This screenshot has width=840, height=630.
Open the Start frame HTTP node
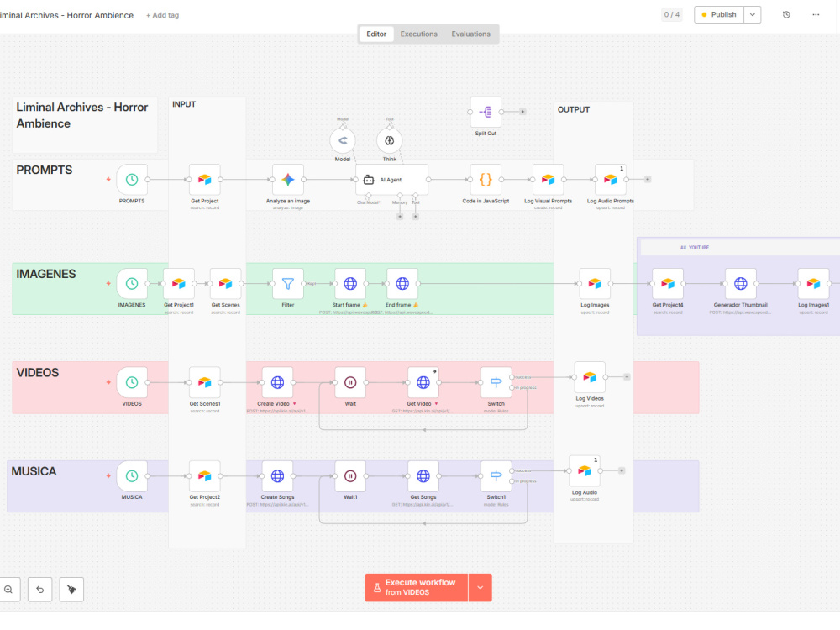350,283
